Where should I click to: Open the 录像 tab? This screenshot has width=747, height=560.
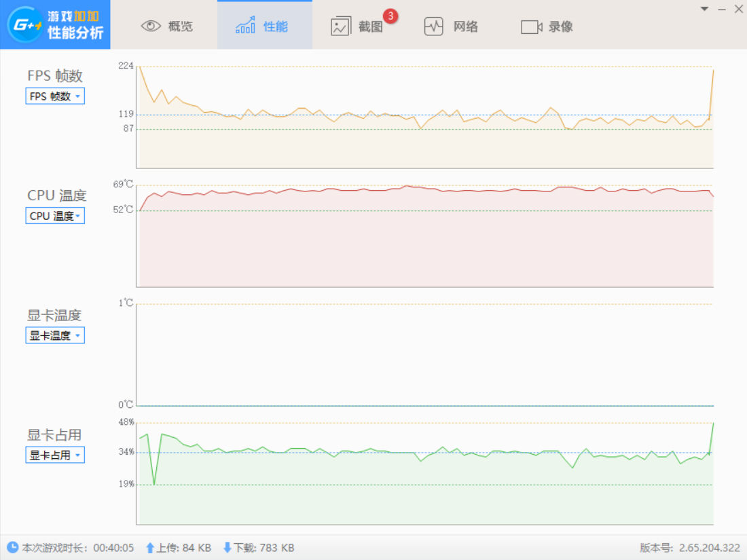click(x=547, y=26)
